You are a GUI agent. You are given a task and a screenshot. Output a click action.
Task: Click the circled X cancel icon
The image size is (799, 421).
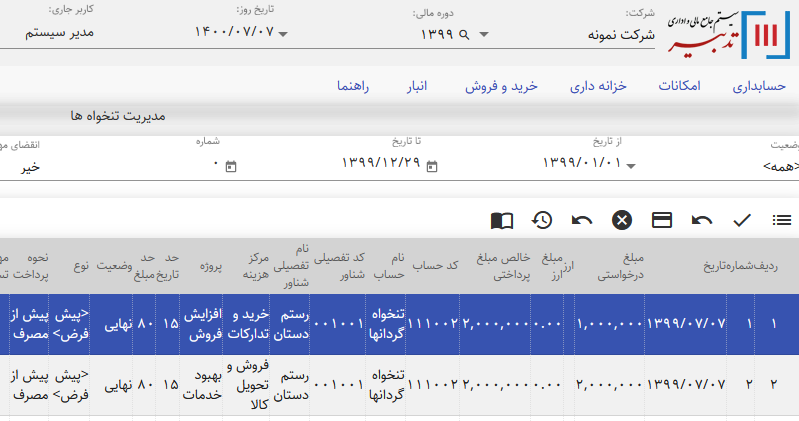tap(622, 220)
